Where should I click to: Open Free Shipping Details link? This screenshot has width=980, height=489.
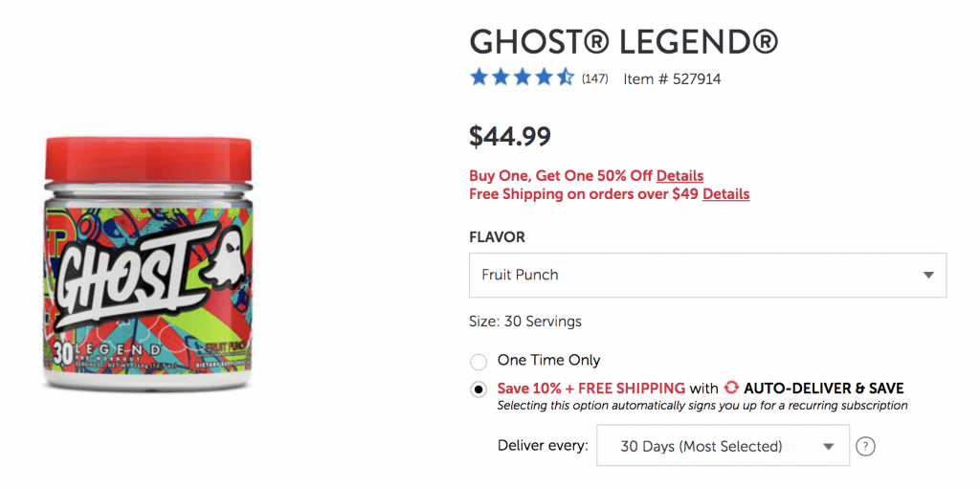[x=725, y=194]
